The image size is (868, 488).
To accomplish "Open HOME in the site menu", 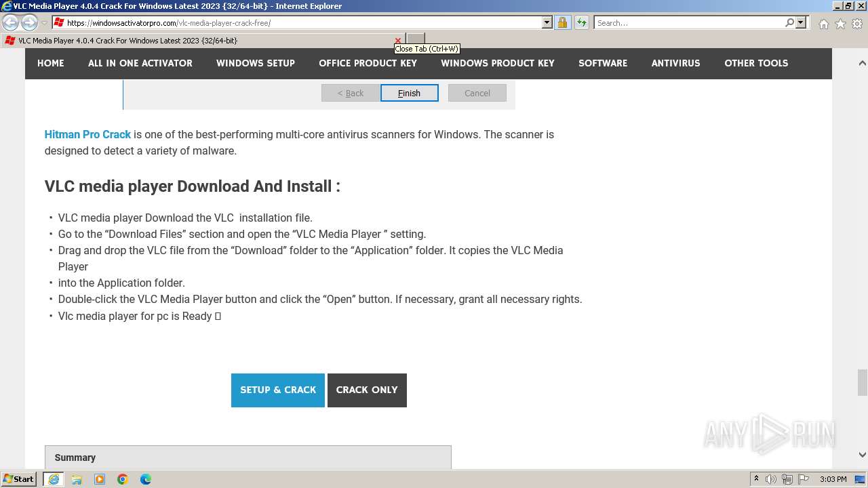I will (51, 63).
